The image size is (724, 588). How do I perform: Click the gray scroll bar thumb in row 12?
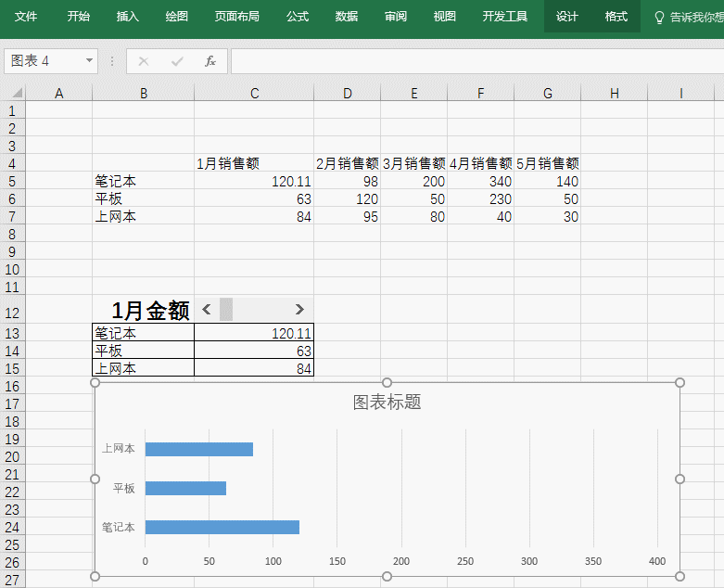click(x=226, y=310)
